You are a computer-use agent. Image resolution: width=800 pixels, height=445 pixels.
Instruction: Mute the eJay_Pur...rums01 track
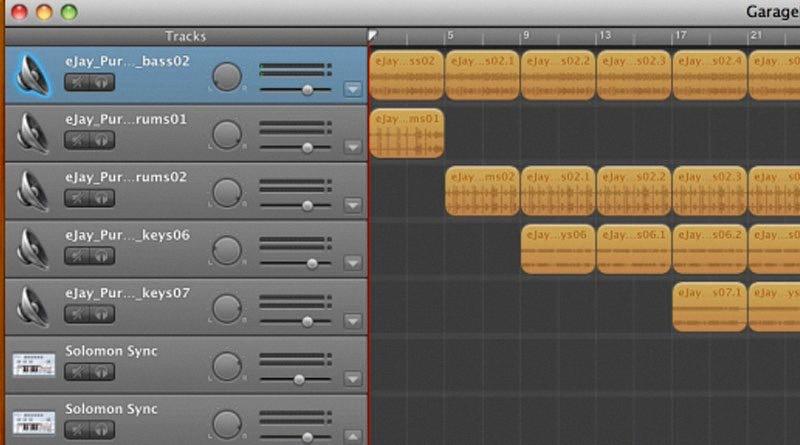click(77, 140)
